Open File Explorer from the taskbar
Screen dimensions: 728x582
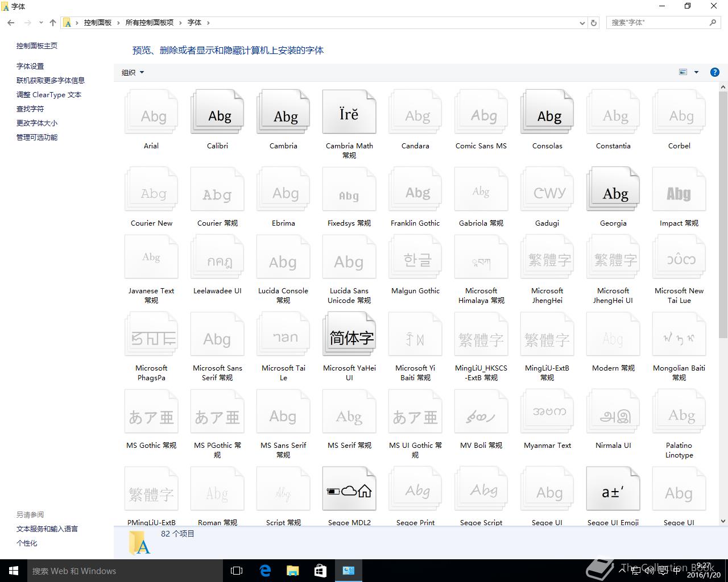point(293,571)
